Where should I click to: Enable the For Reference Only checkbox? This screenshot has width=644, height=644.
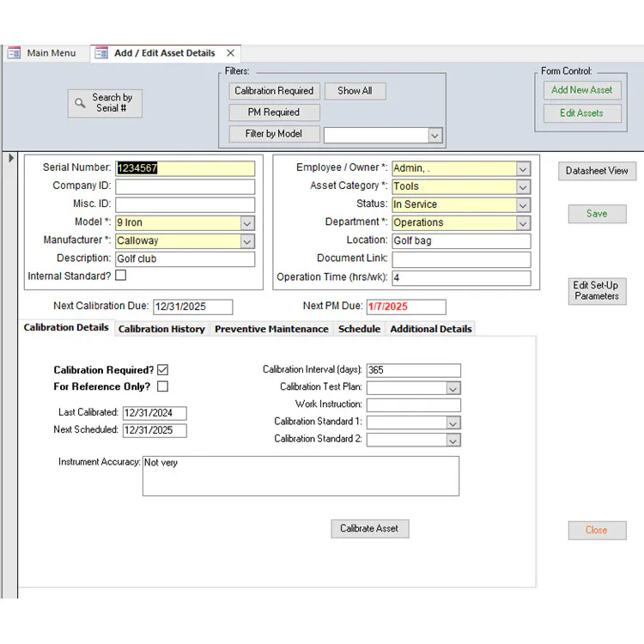tap(162, 386)
